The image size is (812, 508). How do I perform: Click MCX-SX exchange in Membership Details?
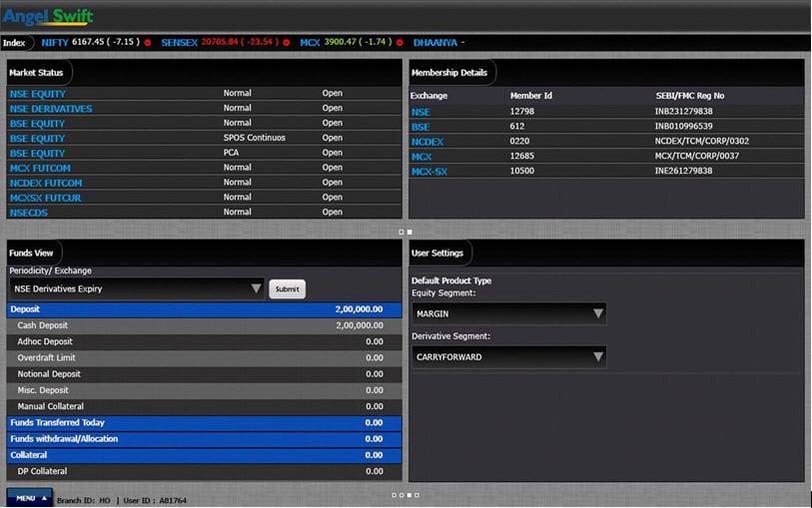430,172
